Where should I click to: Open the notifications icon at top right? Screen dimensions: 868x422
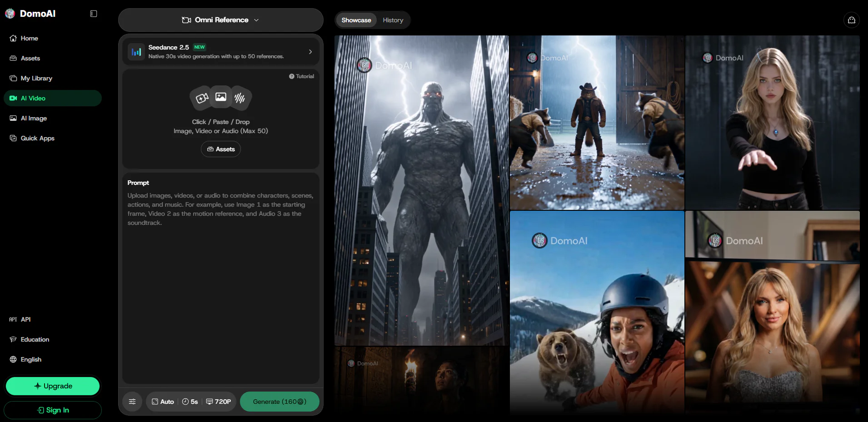tap(852, 20)
